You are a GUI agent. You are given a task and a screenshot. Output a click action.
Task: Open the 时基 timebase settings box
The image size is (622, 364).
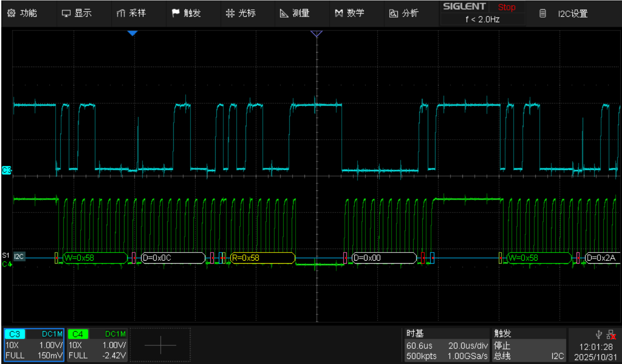coord(447,345)
